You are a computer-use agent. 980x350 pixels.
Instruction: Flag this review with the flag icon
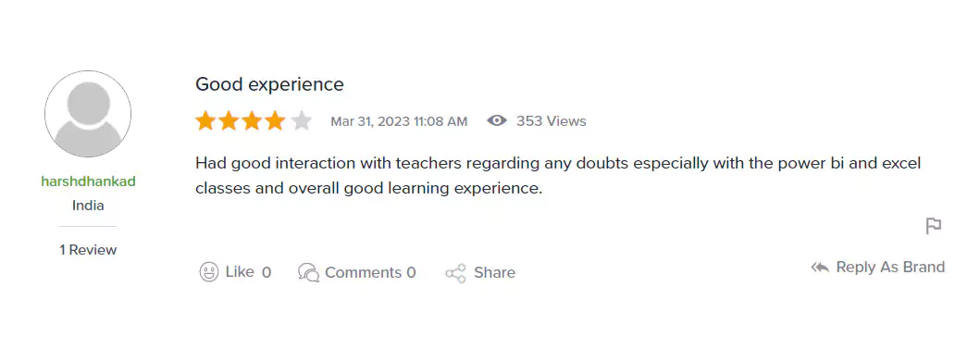click(933, 226)
